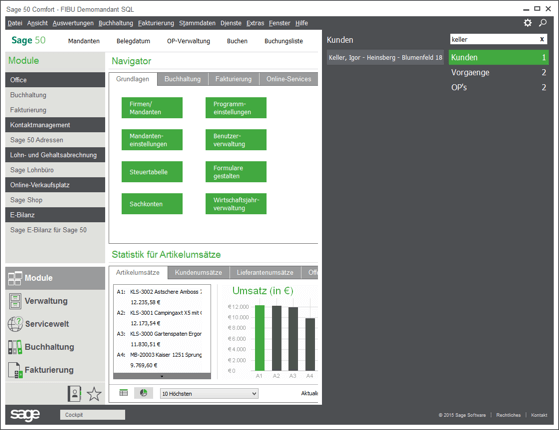This screenshot has width=559, height=430.
Task: Click the search magnifier icon
Action: (x=543, y=23)
